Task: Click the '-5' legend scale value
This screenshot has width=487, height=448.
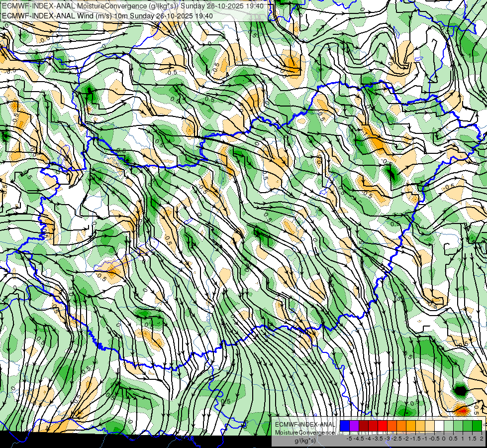Action: [x=349, y=439]
